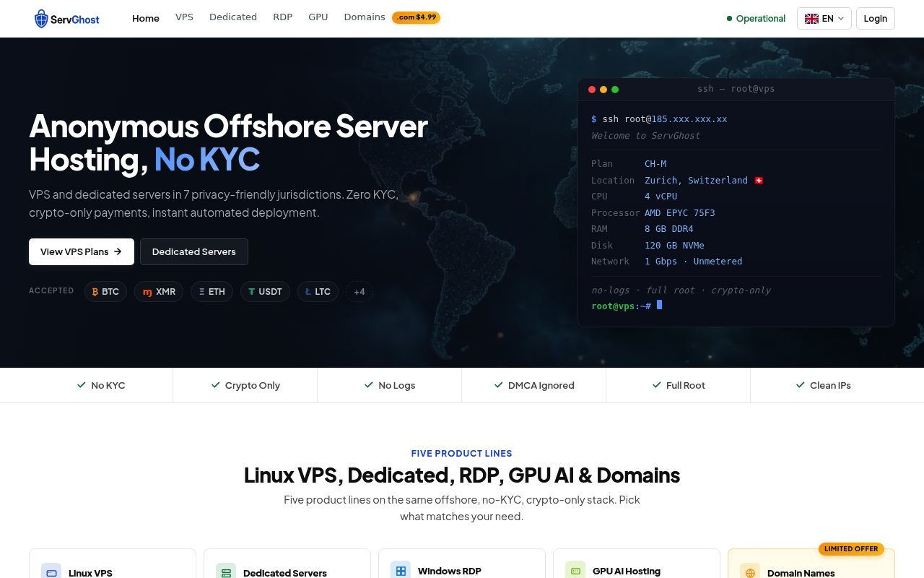Open the Dedicated nav item
This screenshot has height=578, width=924.
(x=233, y=17)
